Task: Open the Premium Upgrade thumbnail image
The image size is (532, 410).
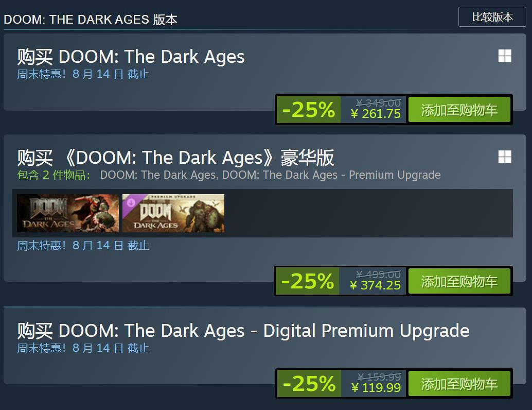Action: tap(173, 213)
